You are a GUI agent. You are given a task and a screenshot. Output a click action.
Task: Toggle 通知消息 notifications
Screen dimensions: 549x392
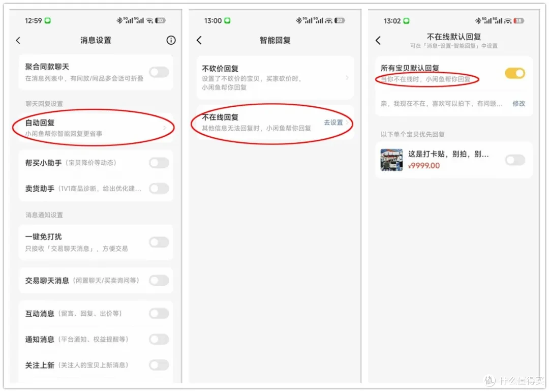159,339
